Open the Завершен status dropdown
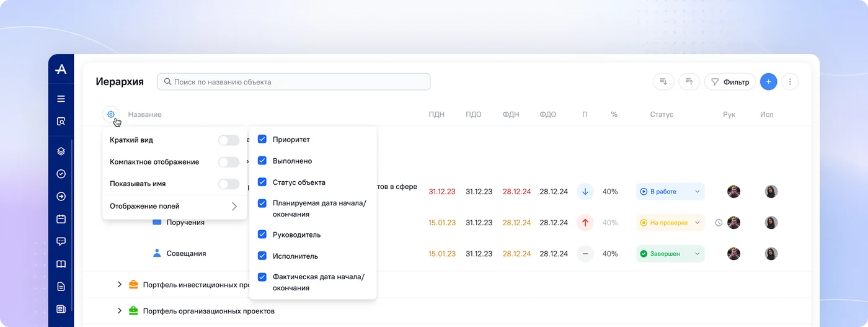Image resolution: width=868 pixels, height=327 pixels. [x=670, y=254]
